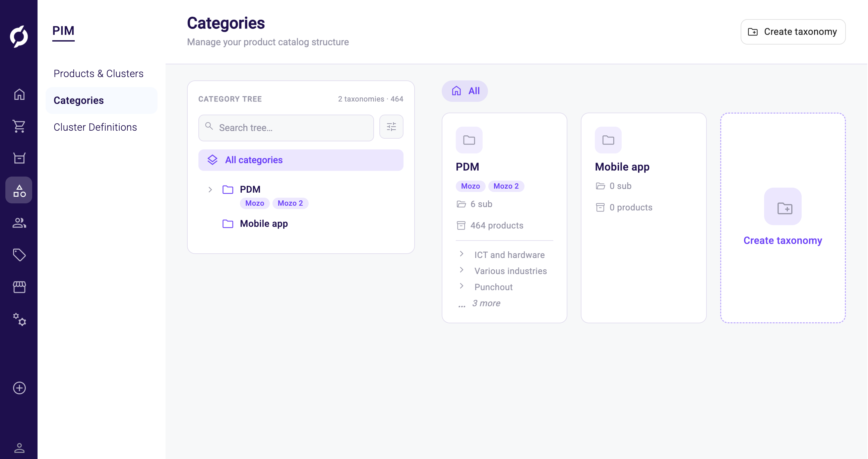Click '0 sub' in Mobile app card
This screenshot has width=868, height=459.
(x=620, y=186)
